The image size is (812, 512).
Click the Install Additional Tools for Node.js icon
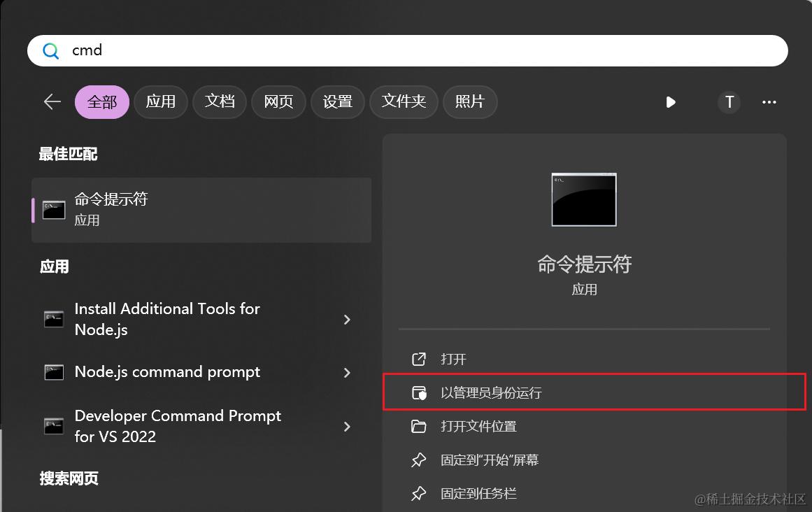54,319
